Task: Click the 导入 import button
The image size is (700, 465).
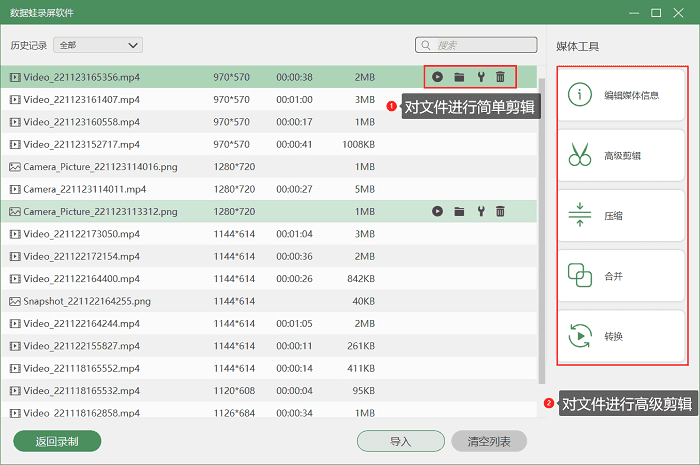Action: (x=400, y=441)
